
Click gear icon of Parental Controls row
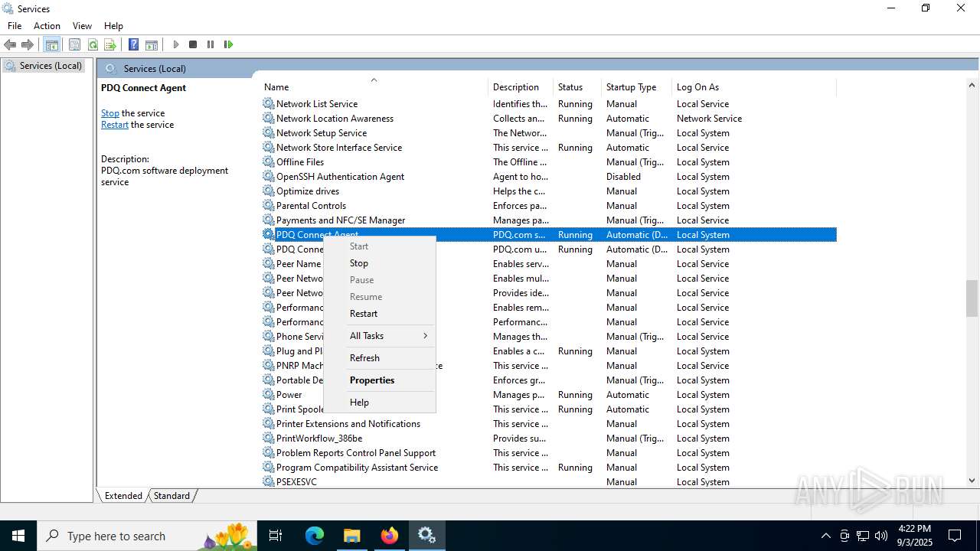tap(268, 205)
